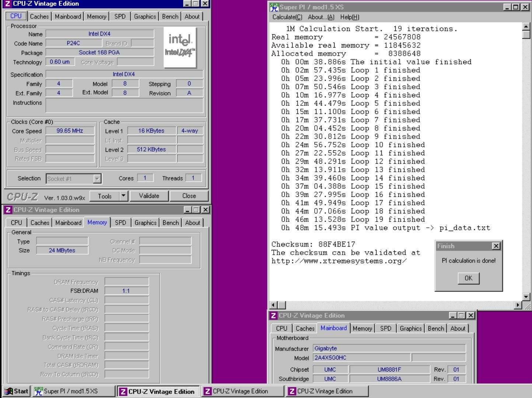Click the UM8886A southbridge value
The width and height of the screenshot is (532, 398).
(x=389, y=379)
